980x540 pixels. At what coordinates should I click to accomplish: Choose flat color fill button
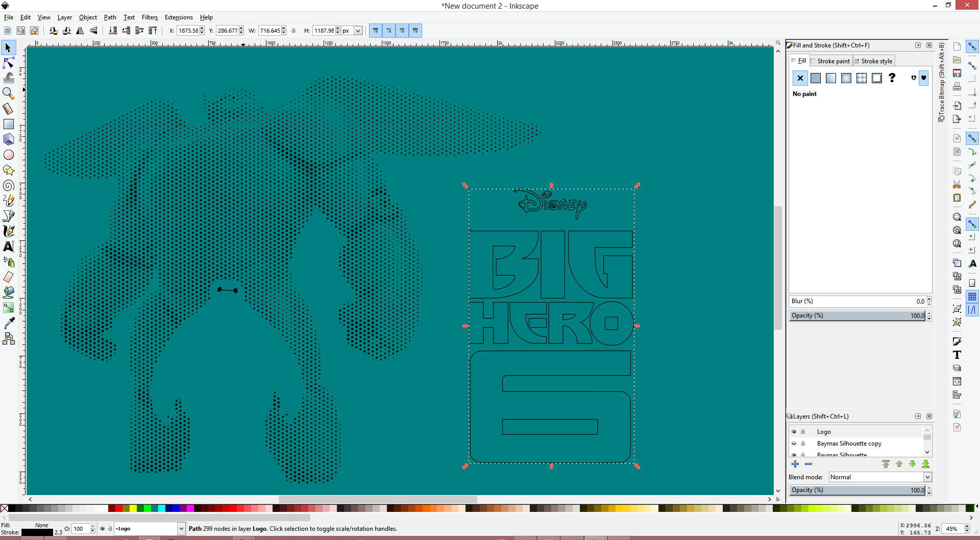[x=816, y=78]
